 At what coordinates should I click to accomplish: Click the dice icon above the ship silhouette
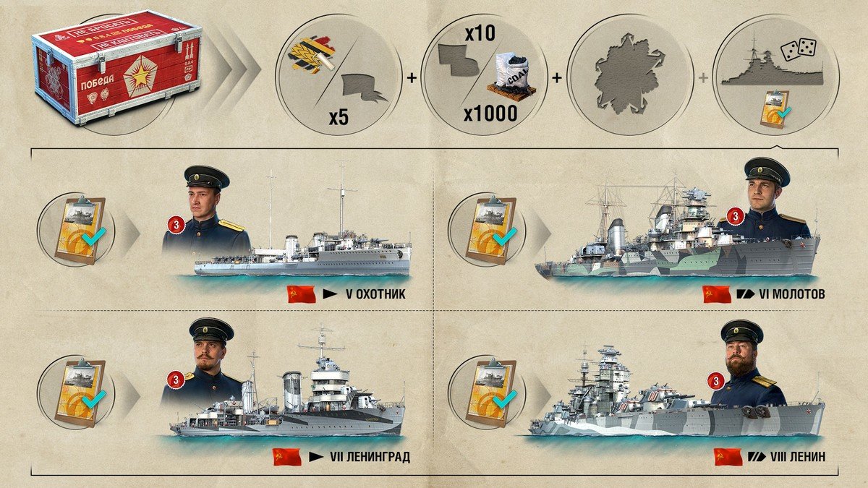pos(798,49)
